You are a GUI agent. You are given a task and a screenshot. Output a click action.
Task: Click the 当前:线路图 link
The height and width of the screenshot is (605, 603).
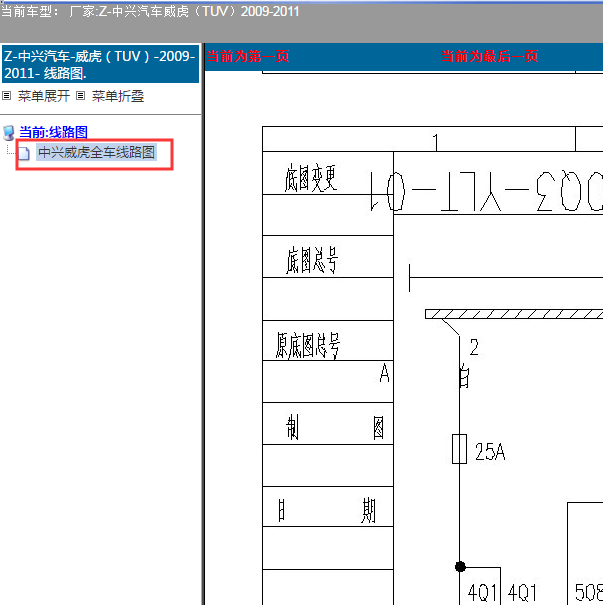coord(53,132)
